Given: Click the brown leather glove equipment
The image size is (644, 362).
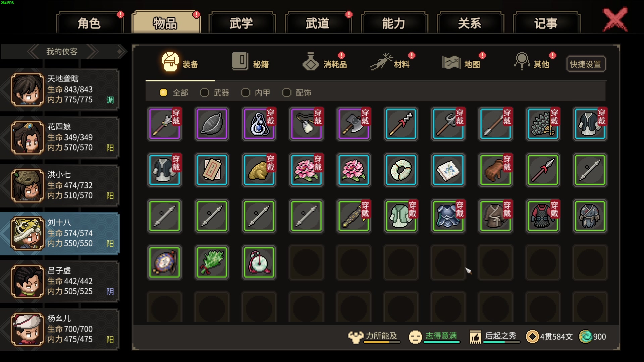Looking at the screenshot, I should point(495,170).
